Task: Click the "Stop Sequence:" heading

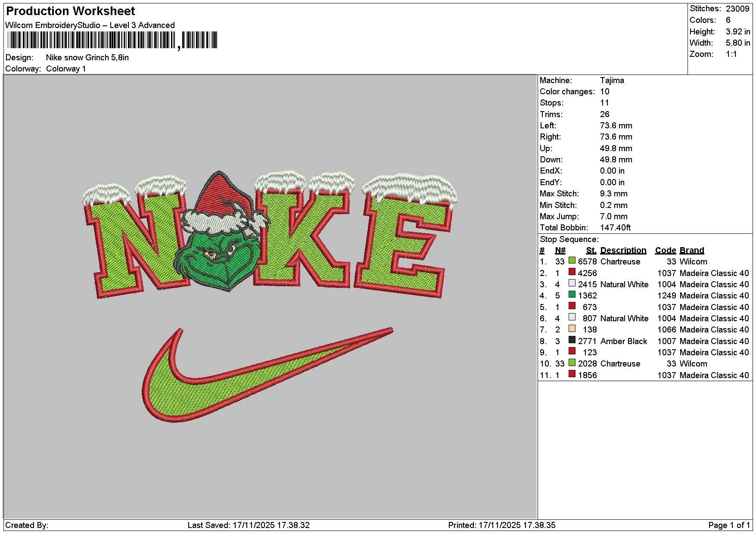Action: [569, 239]
